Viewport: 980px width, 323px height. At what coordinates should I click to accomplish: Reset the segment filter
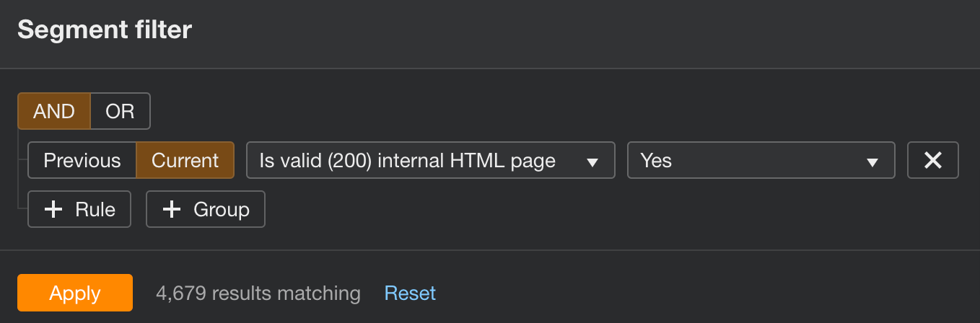point(410,293)
